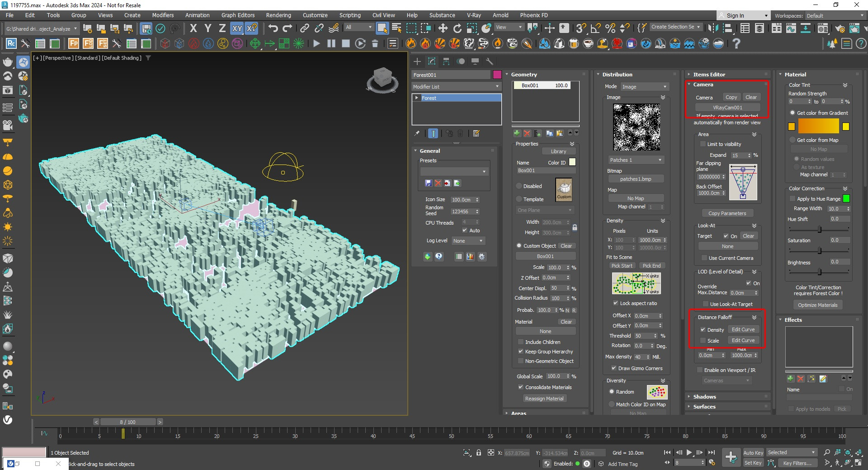The height and width of the screenshot is (470, 868).
Task: Toggle the Auto CPU threads checkbox
Action: pos(465,230)
